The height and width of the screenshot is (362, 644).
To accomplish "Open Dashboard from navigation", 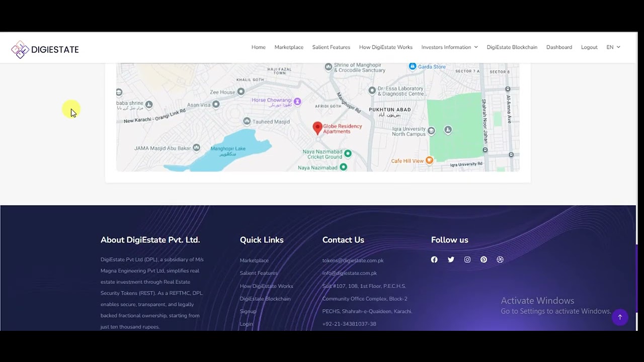I will 559,47.
